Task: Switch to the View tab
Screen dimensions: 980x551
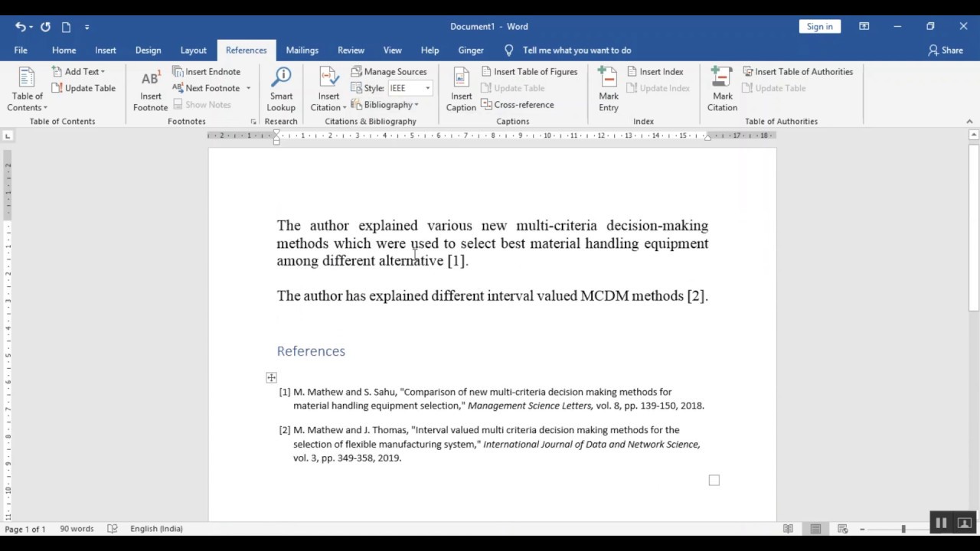Action: pos(392,50)
